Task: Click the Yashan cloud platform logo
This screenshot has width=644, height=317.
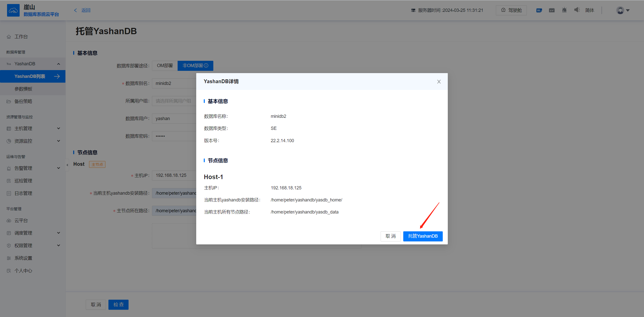Action: click(13, 10)
